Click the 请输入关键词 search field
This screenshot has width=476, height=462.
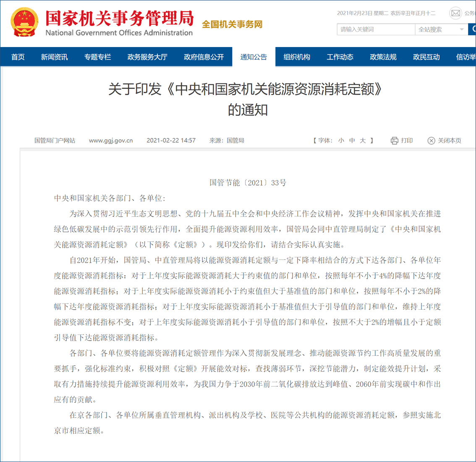pyautogui.click(x=376, y=29)
